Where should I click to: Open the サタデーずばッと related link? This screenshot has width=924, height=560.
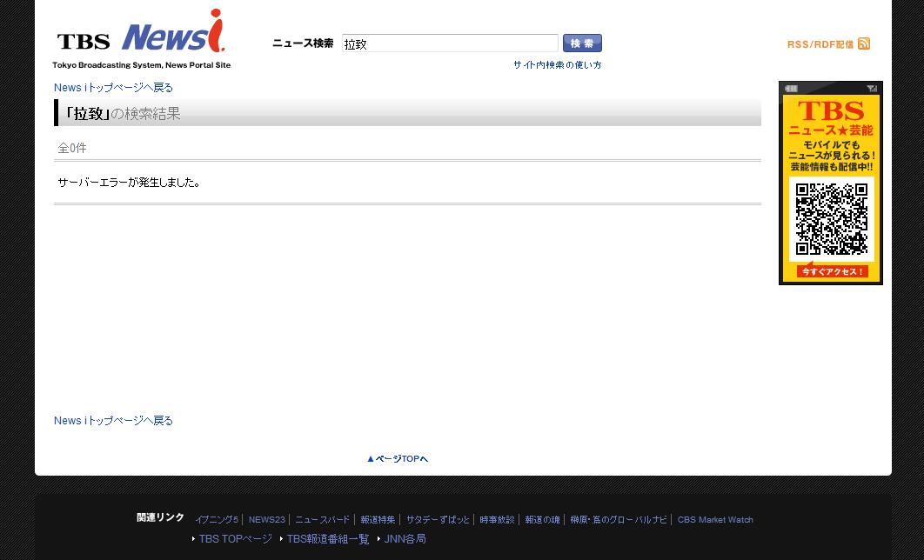tap(438, 520)
